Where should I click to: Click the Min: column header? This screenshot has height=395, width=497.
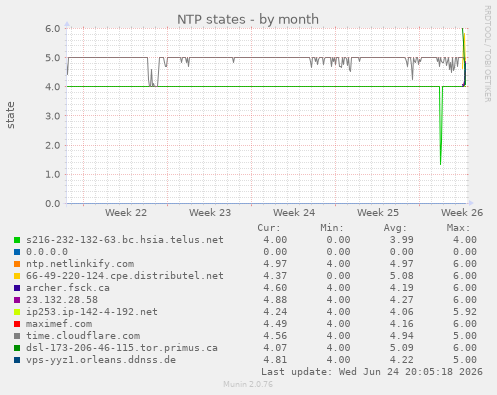point(332,228)
